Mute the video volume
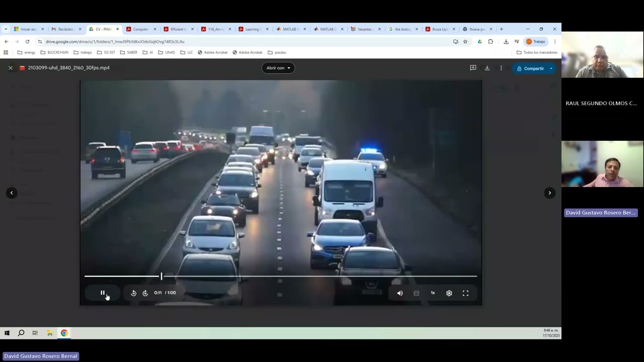This screenshot has width=644, height=362. [400, 293]
